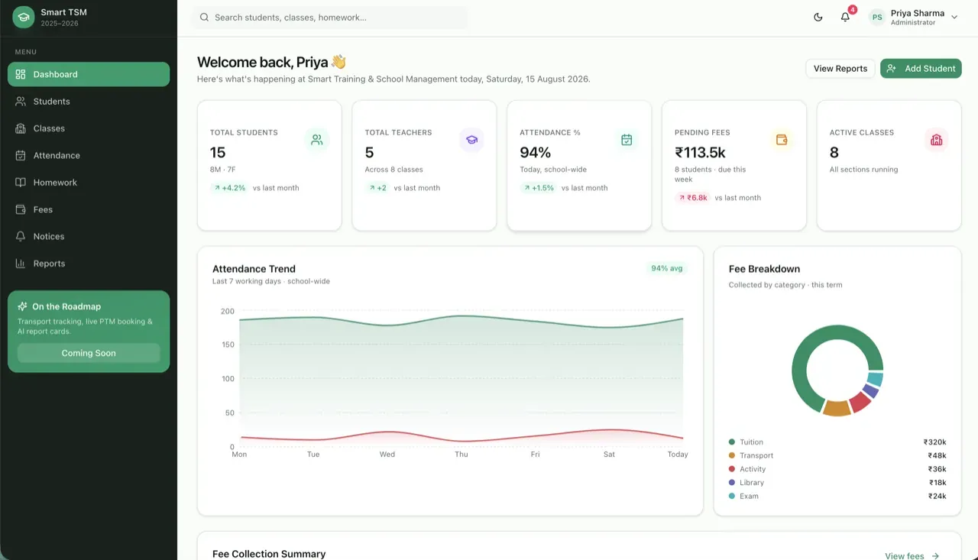Screen dimensions: 978x560
Task: Open Dashboard in the sidebar menu
Action: (89, 74)
